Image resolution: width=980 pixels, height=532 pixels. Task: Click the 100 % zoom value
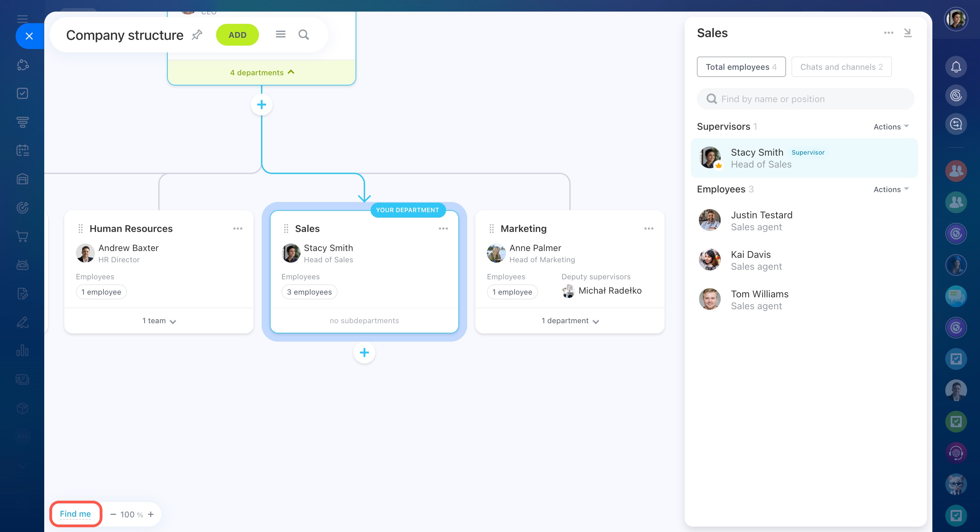(x=132, y=515)
